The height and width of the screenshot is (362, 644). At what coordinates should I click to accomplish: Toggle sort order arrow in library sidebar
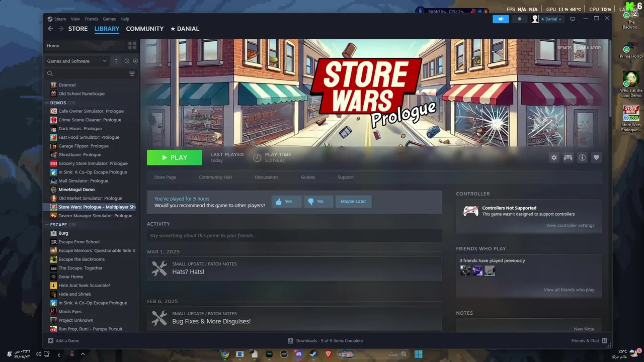pos(116,61)
